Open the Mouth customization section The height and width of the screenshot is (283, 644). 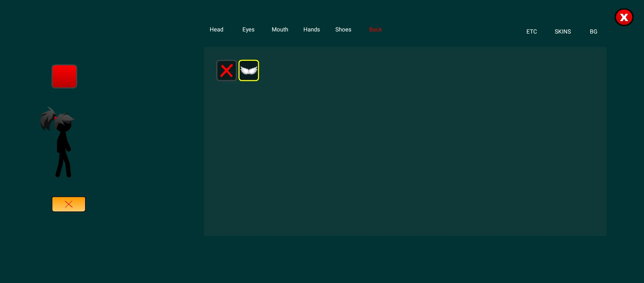pyautogui.click(x=280, y=30)
